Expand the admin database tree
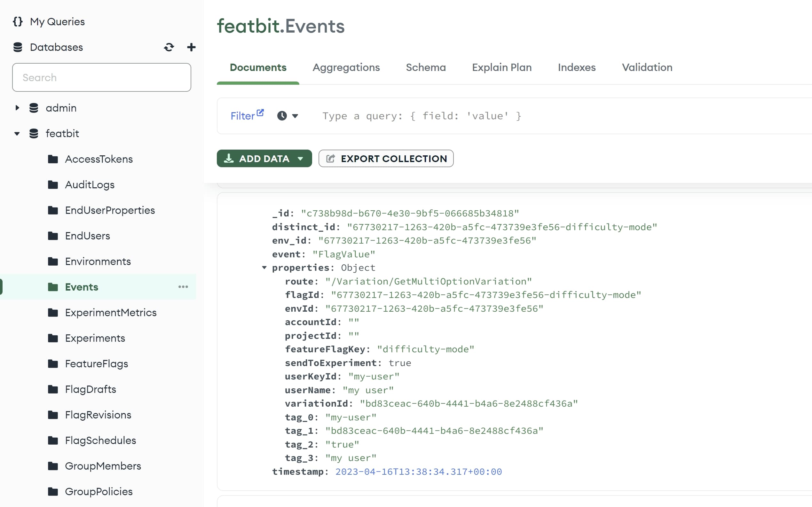 pos(17,108)
